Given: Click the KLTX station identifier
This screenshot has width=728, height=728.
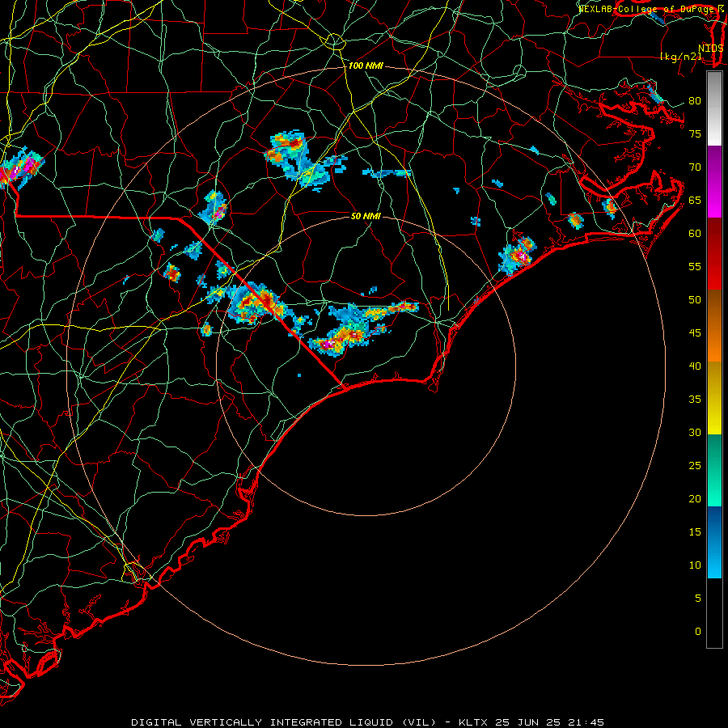Looking at the screenshot, I should [474, 722].
